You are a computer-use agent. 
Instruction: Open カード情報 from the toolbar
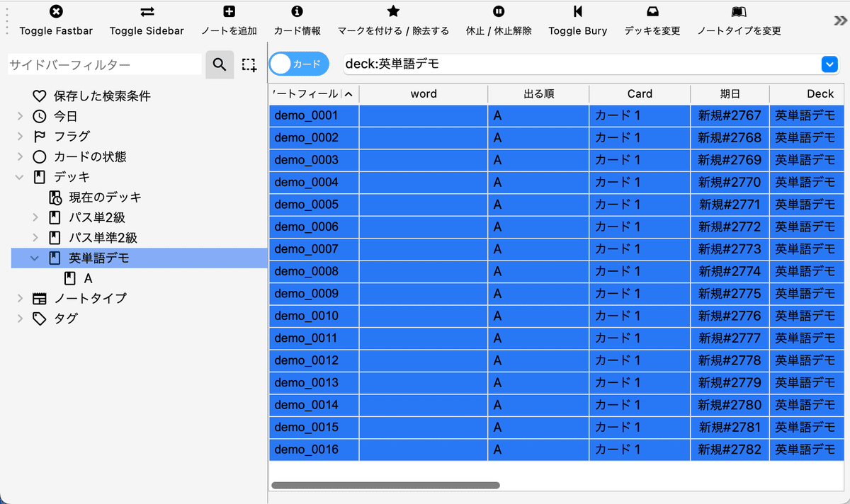point(296,11)
